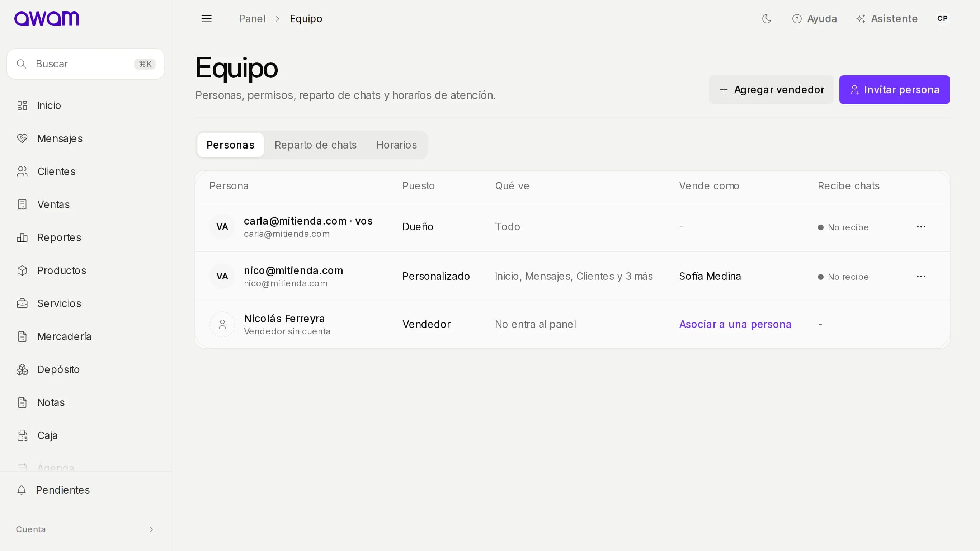Click the Sofía Medina cell
980x551 pixels.
tap(710, 276)
